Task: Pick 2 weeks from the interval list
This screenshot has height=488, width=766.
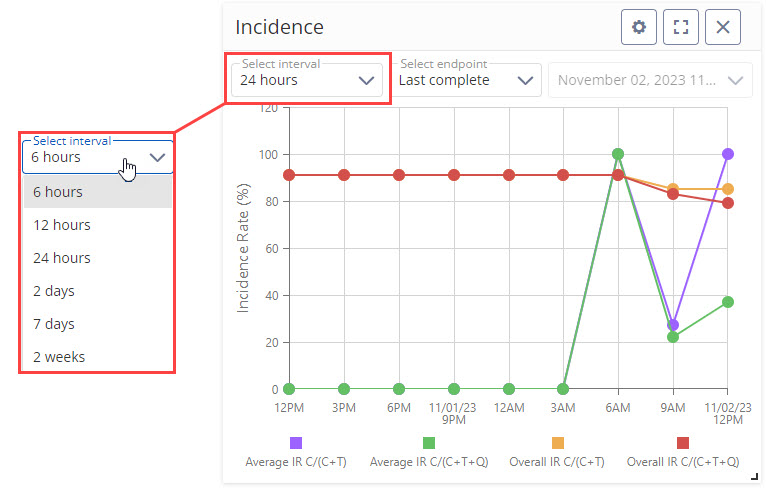Action: 58,357
